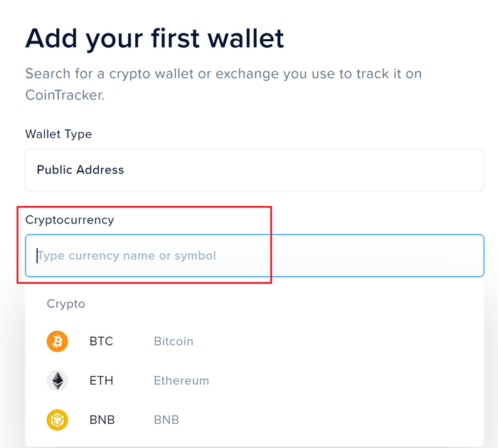The height and width of the screenshot is (448, 498).
Task: Click the Wallet Type field label
Action: pyautogui.click(x=58, y=134)
